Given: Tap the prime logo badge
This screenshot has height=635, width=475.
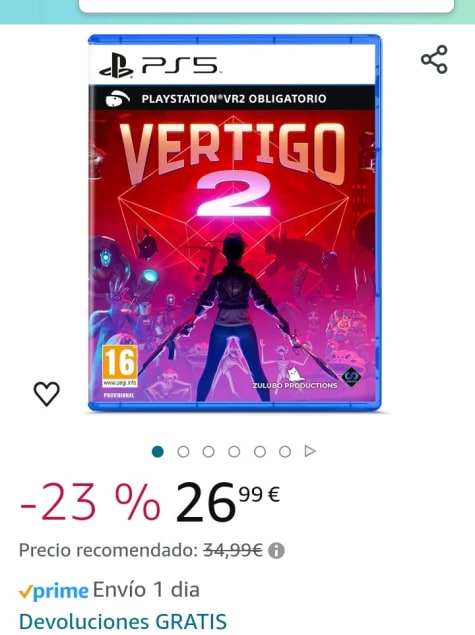Looking at the screenshot, I should pyautogui.click(x=53, y=591).
